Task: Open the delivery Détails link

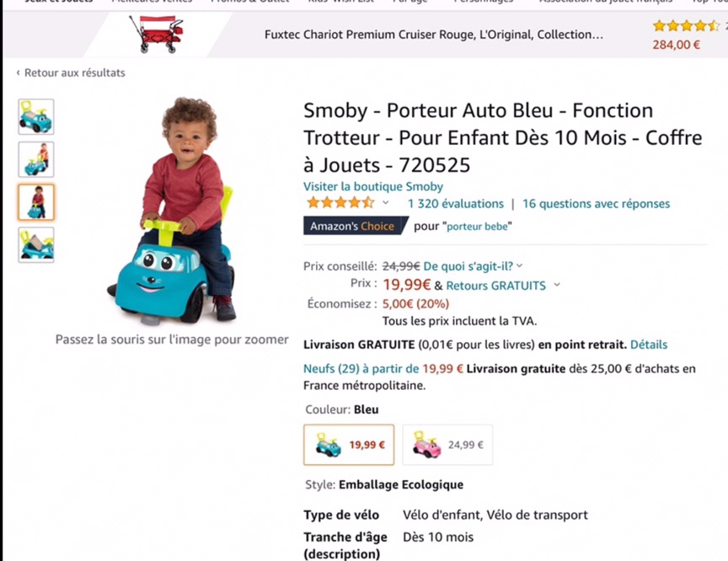Action: tap(649, 345)
